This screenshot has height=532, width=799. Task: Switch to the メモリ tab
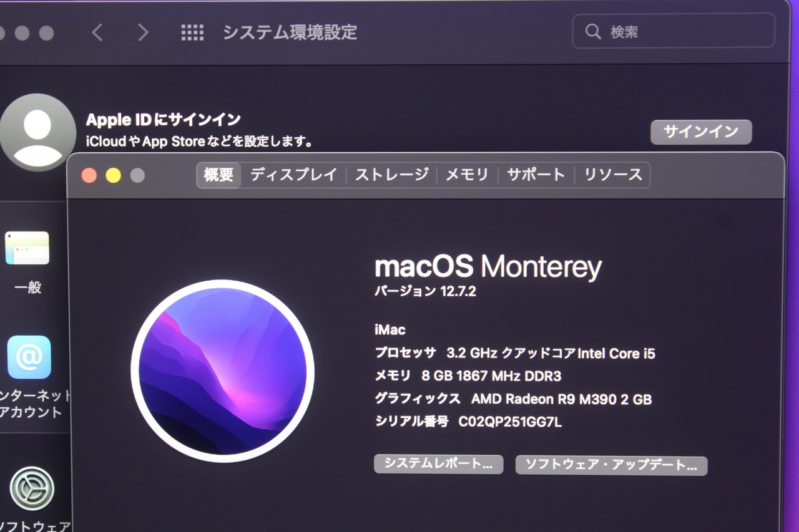(x=467, y=175)
